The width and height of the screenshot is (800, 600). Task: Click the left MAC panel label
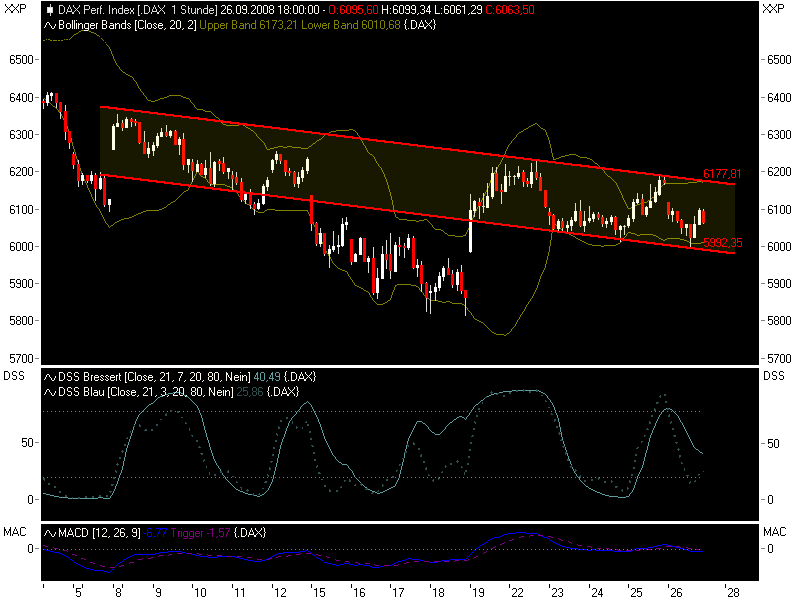click(15, 532)
